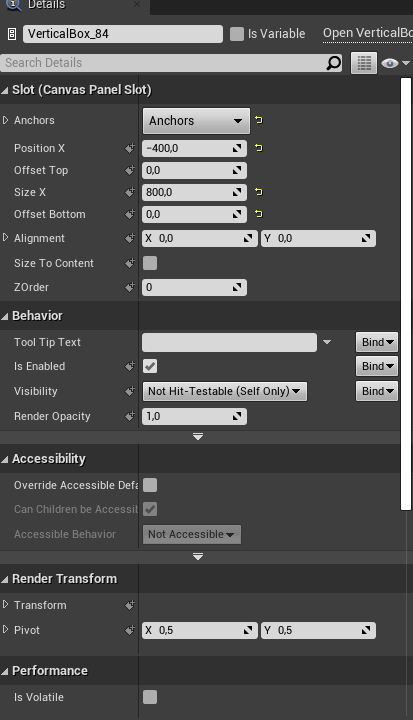This screenshot has height=720, width=413.
Task: Click the Bind button for Tool Tip Text
Action: pos(377,342)
